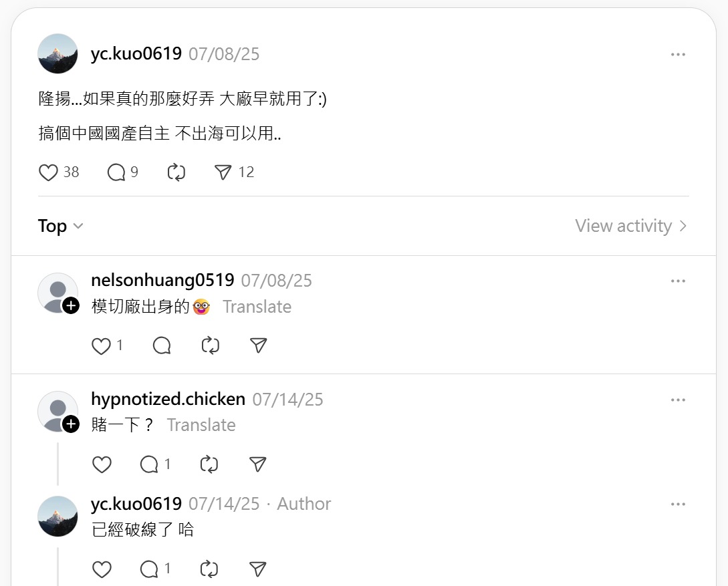The height and width of the screenshot is (586, 728).
Task: Repost yc.kuo0619's main post
Action: click(x=176, y=172)
